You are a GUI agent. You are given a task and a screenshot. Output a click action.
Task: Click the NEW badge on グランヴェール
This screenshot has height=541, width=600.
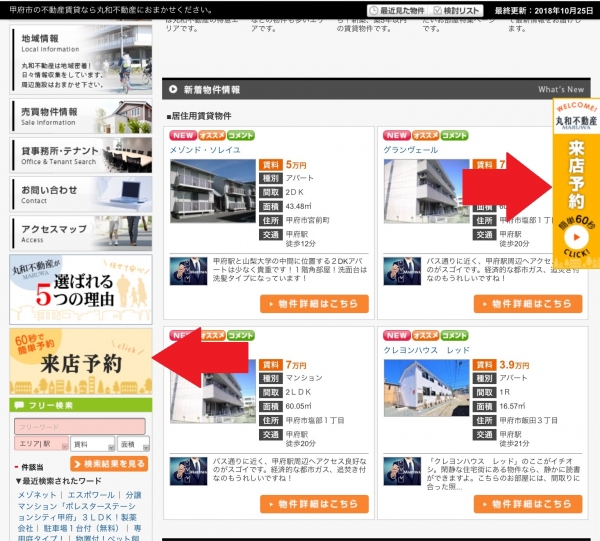tap(397, 135)
